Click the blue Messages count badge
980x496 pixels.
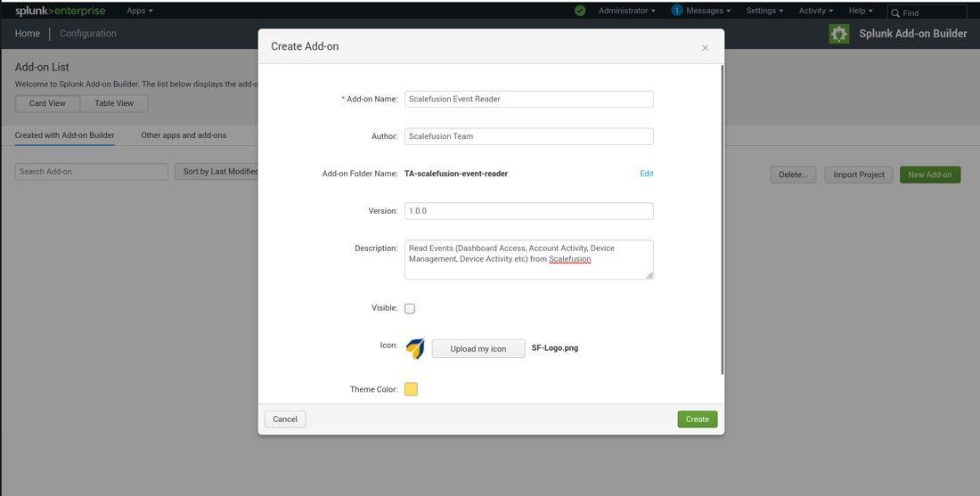[677, 11]
